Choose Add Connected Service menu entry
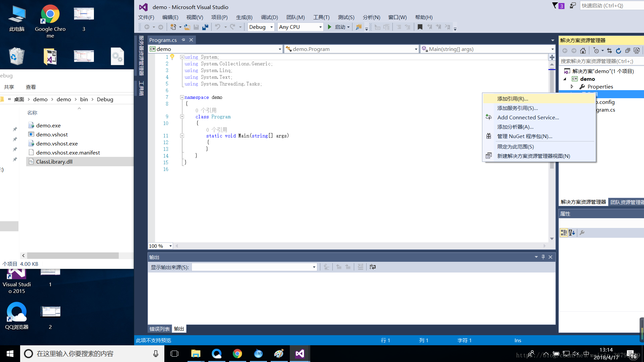644x362 pixels. (x=539, y=118)
